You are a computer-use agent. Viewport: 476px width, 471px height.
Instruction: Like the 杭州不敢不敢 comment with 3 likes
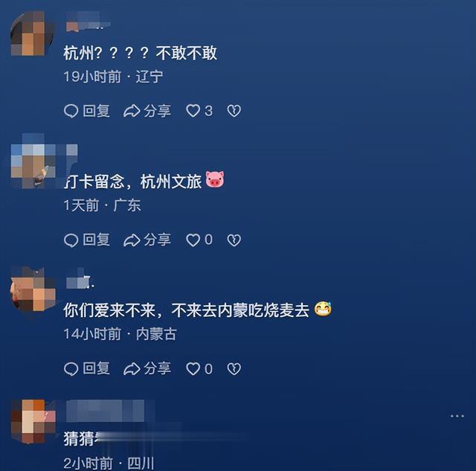199,111
